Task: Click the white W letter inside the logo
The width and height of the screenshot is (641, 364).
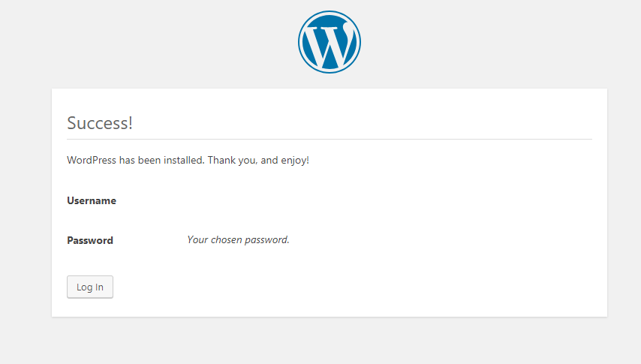Action: 329,46
